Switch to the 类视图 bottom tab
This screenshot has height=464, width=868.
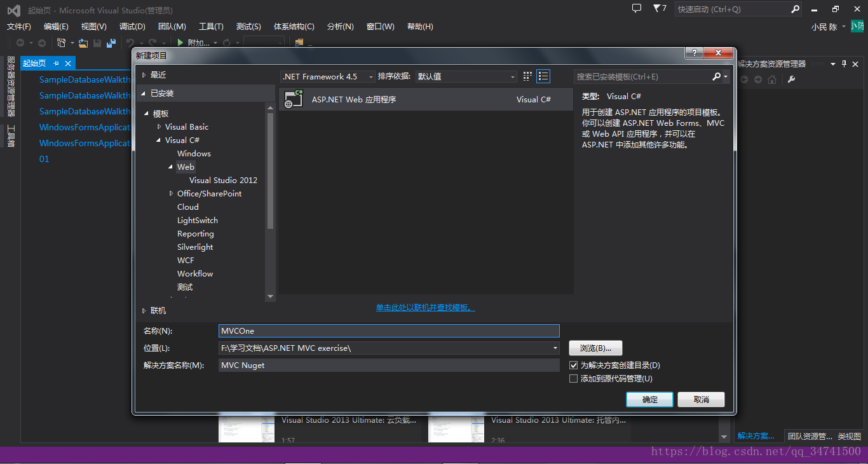click(x=849, y=436)
